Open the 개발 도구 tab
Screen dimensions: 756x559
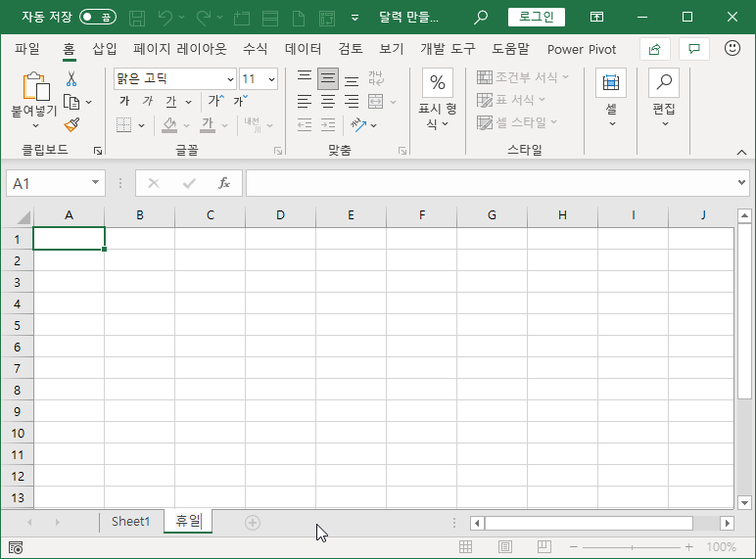pyautogui.click(x=448, y=49)
